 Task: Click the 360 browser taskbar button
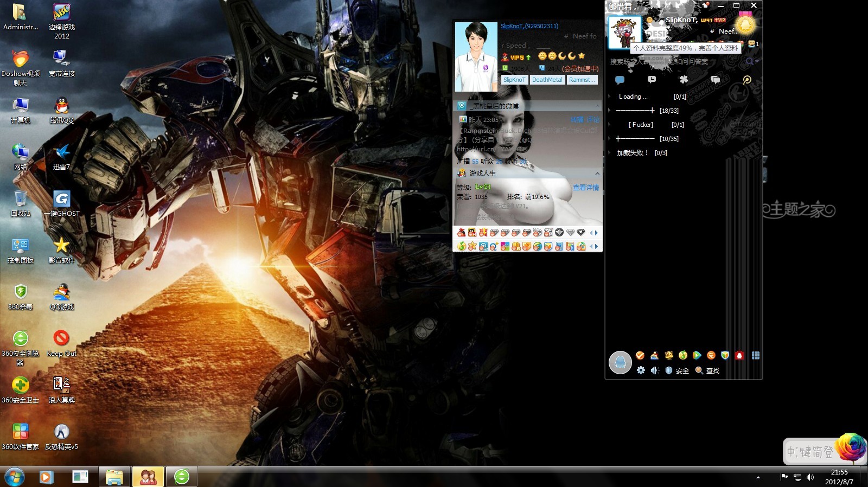point(182,477)
